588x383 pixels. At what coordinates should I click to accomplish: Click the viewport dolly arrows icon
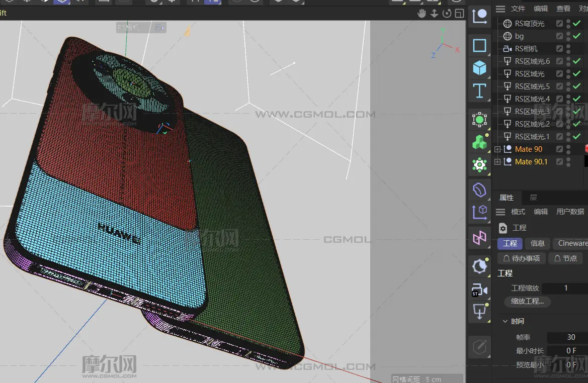[434, 14]
